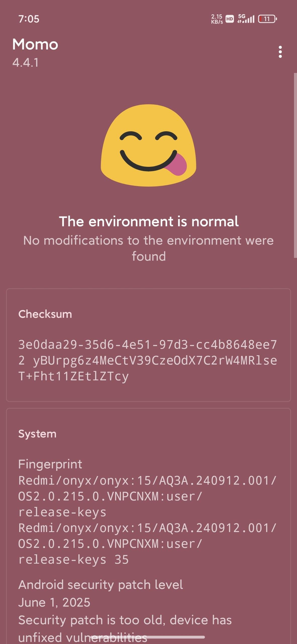Tap the battery level indicator
The height and width of the screenshot is (644, 297).
(267, 19)
